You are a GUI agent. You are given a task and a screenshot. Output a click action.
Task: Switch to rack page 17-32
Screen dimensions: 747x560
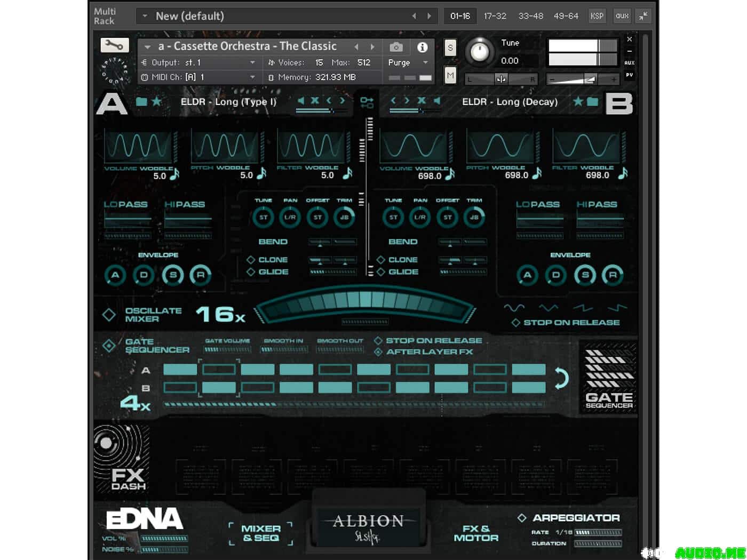point(495,16)
